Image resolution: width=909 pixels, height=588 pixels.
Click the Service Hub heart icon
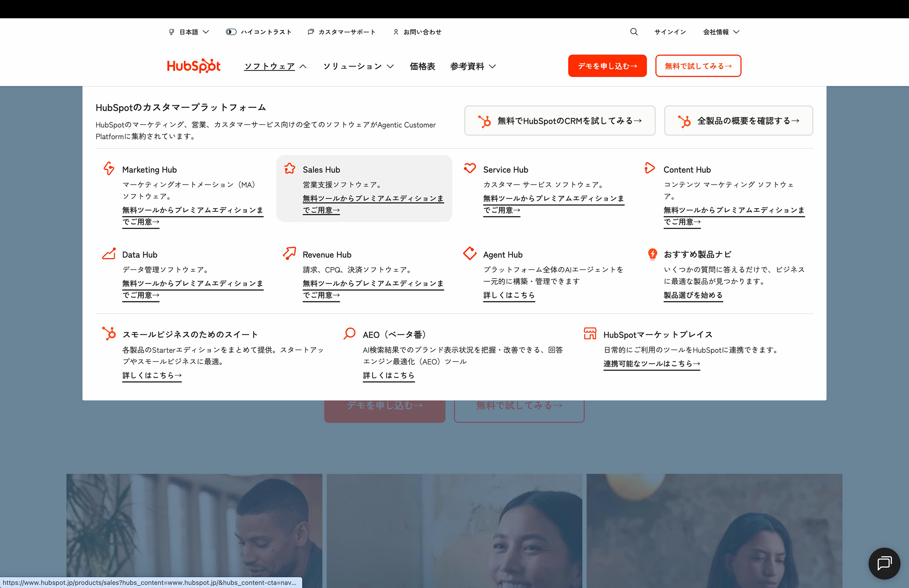click(470, 168)
